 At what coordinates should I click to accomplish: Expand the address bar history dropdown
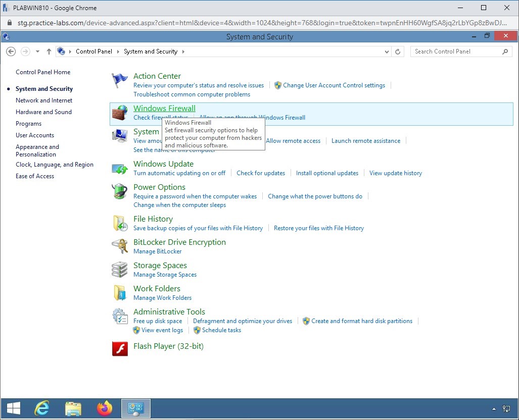pyautogui.click(x=387, y=51)
